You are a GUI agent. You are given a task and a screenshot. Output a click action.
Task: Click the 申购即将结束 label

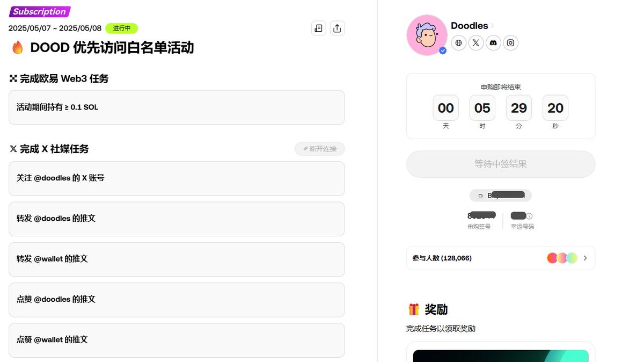click(501, 87)
